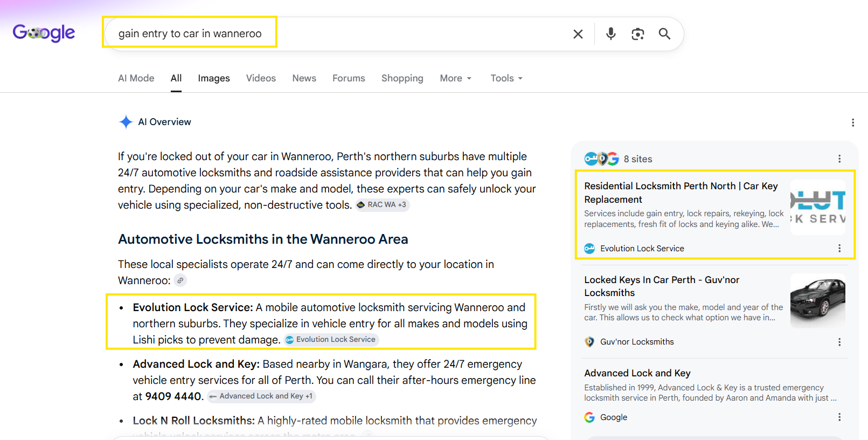The height and width of the screenshot is (440, 868).
Task: Clear the search query with the X icon
Action: click(578, 34)
